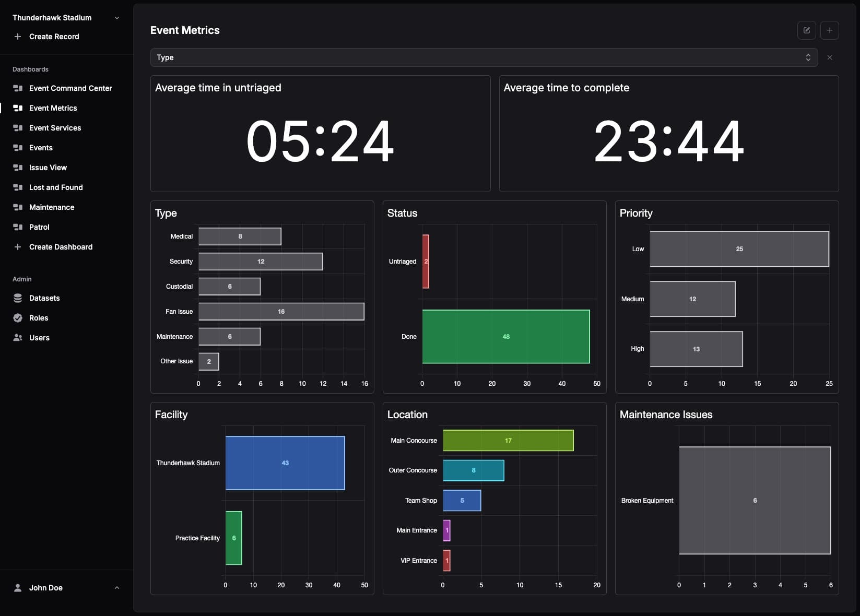Click the Team Shop bar showing 5
The height and width of the screenshot is (616, 860).
pos(462,501)
